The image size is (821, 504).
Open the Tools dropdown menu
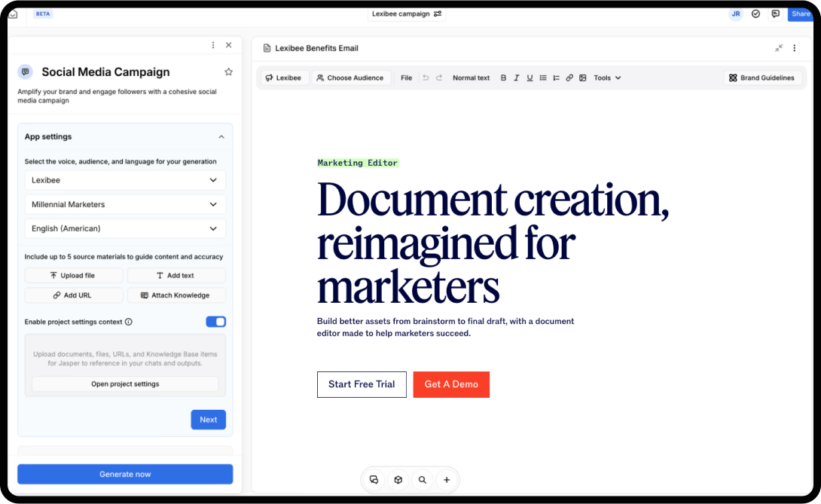[x=607, y=78]
